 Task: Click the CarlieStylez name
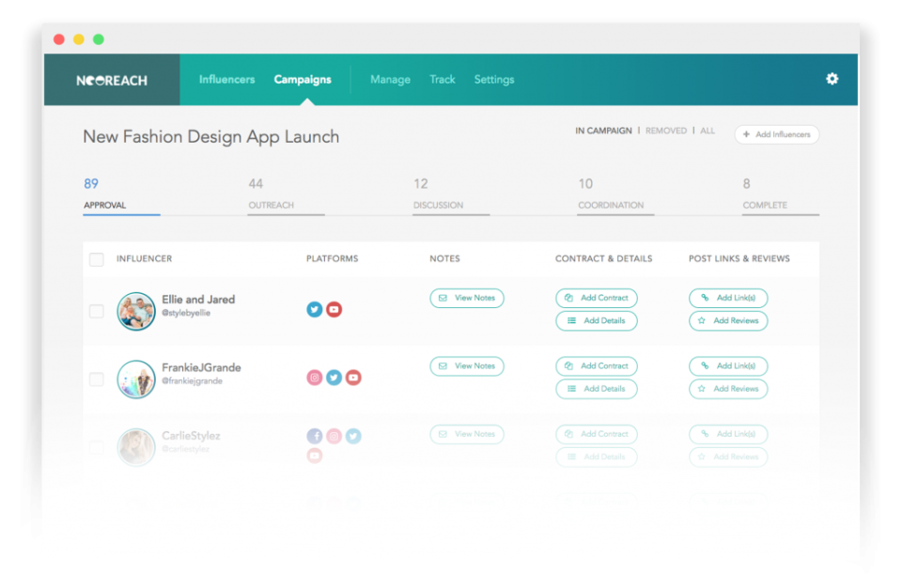pos(191,436)
